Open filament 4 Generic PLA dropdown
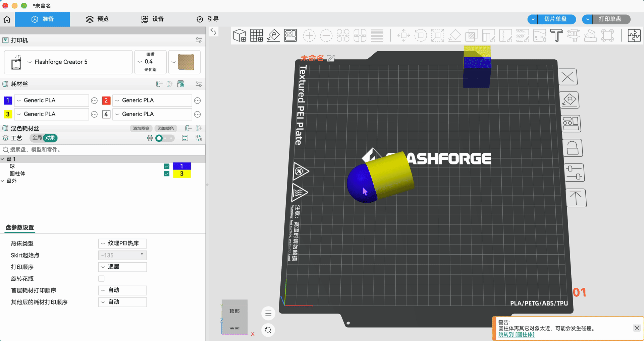 coord(152,114)
